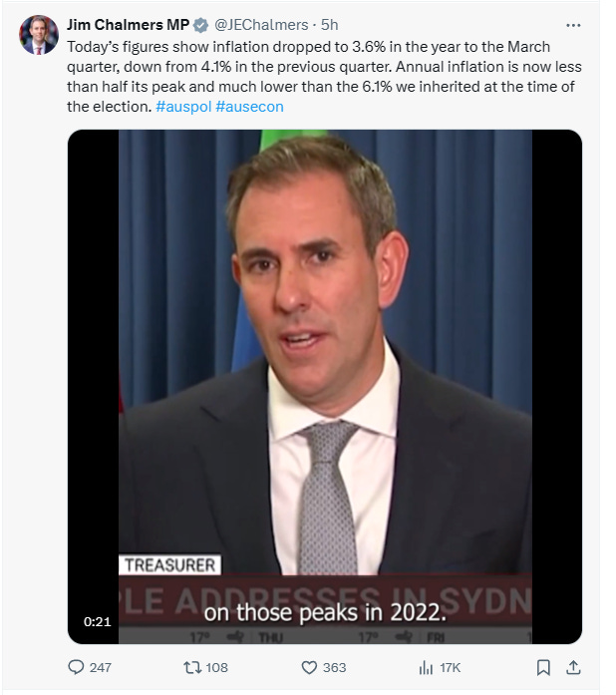Click the 363 likes count

pyautogui.click(x=334, y=667)
